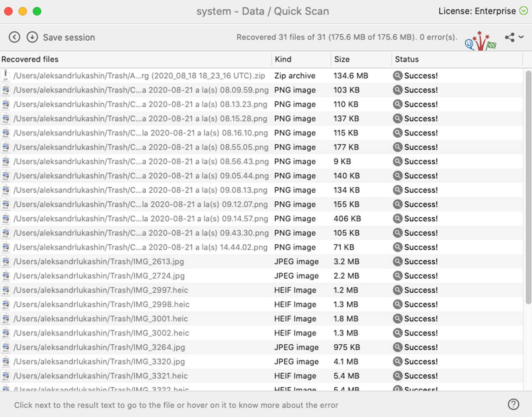Click the 975 KB size cell
The width and height of the screenshot is (532, 417).
(x=347, y=347)
